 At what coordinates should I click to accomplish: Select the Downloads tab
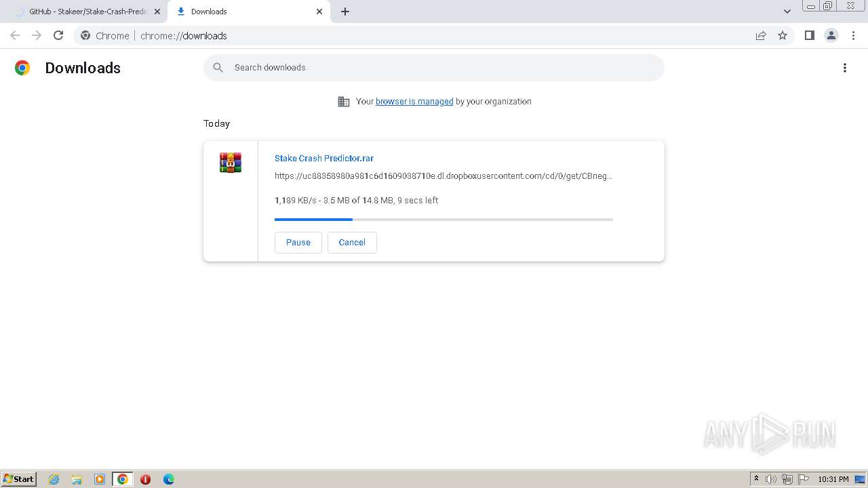coord(248,12)
